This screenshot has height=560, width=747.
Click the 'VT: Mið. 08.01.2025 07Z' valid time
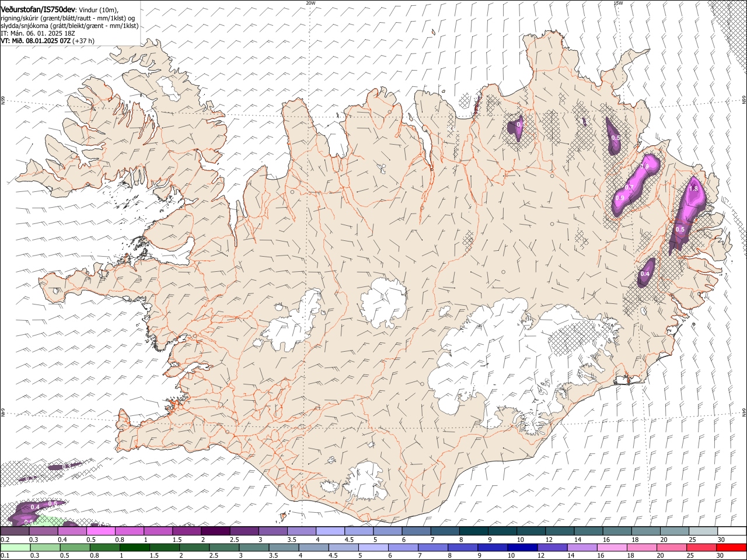tap(36, 41)
